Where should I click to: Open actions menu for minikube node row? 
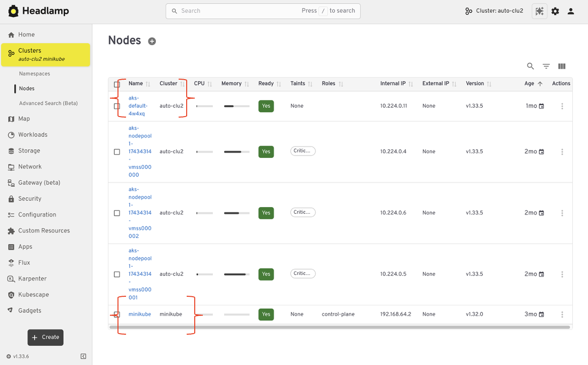coord(562,314)
